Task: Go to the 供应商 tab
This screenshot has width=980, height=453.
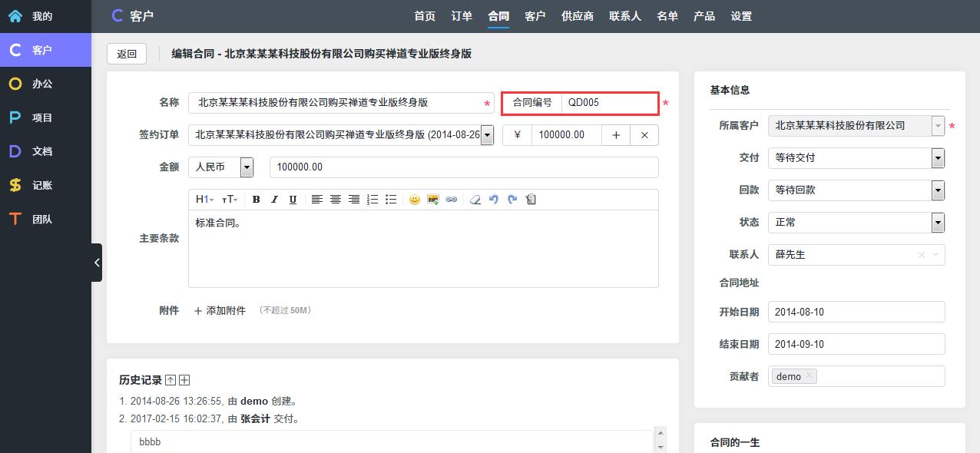Action: click(578, 16)
